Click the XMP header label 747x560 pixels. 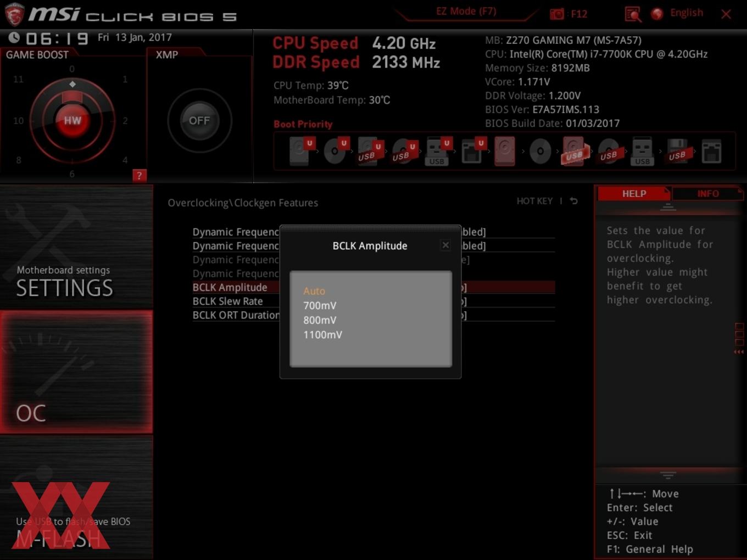point(167,55)
